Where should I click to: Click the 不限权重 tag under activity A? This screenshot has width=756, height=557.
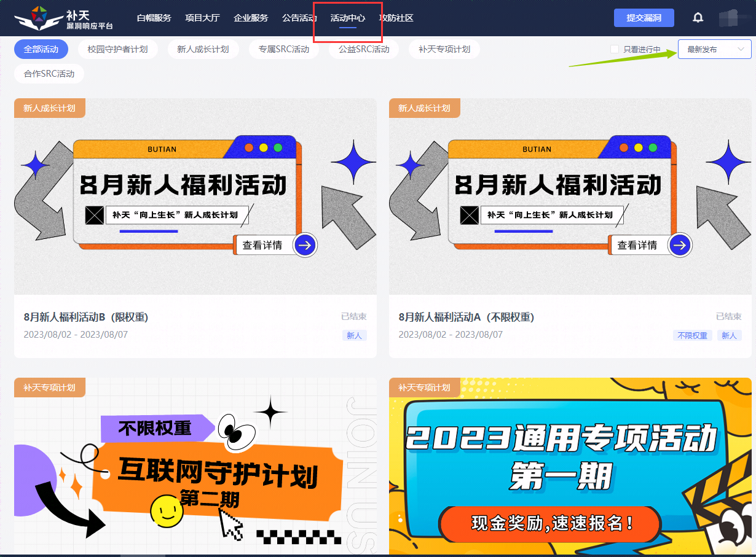tap(692, 335)
